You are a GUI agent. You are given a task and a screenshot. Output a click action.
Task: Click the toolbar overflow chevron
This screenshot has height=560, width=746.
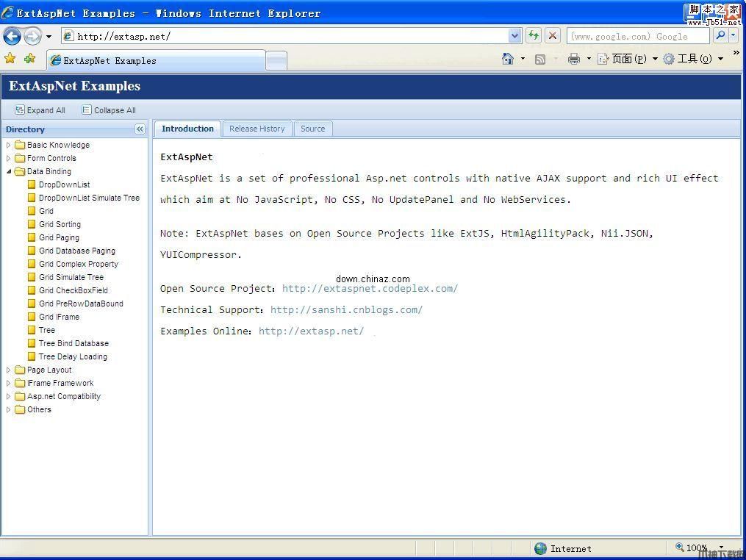736,52
